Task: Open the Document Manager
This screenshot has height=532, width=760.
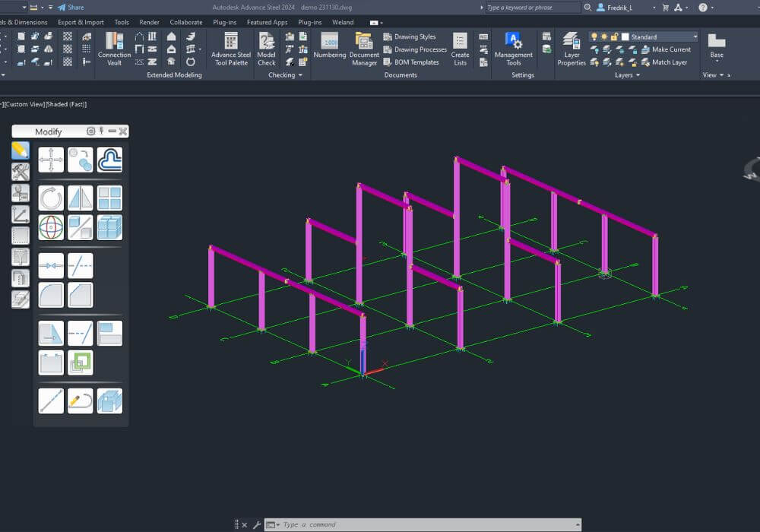Action: (364, 48)
